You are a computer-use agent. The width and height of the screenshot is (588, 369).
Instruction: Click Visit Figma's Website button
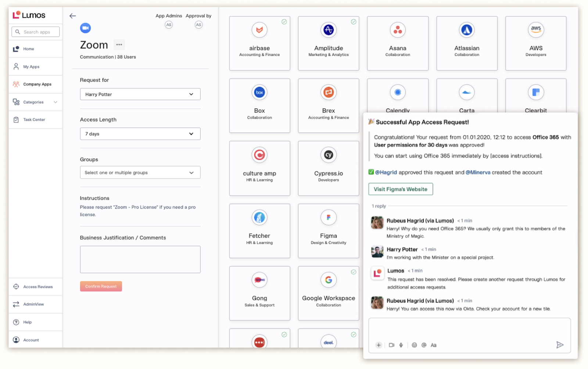tap(401, 189)
